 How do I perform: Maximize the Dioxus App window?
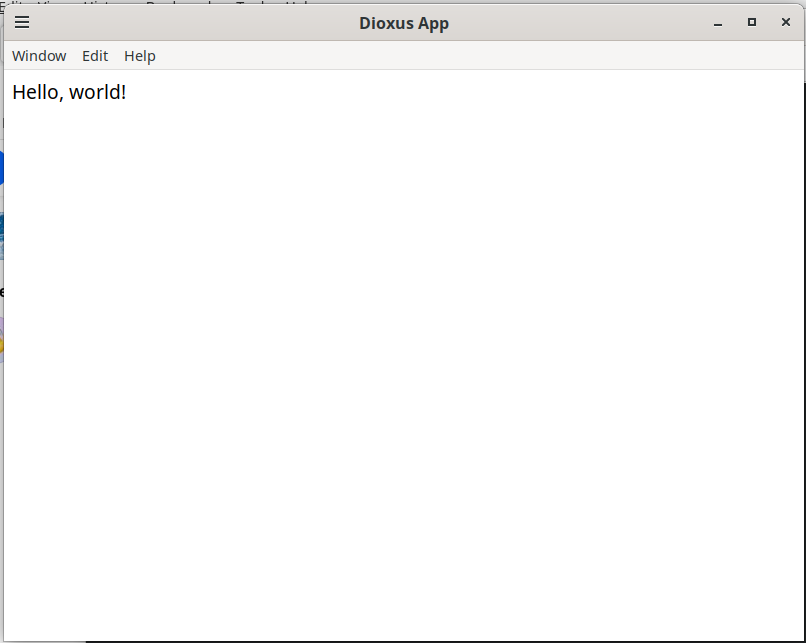coord(752,23)
